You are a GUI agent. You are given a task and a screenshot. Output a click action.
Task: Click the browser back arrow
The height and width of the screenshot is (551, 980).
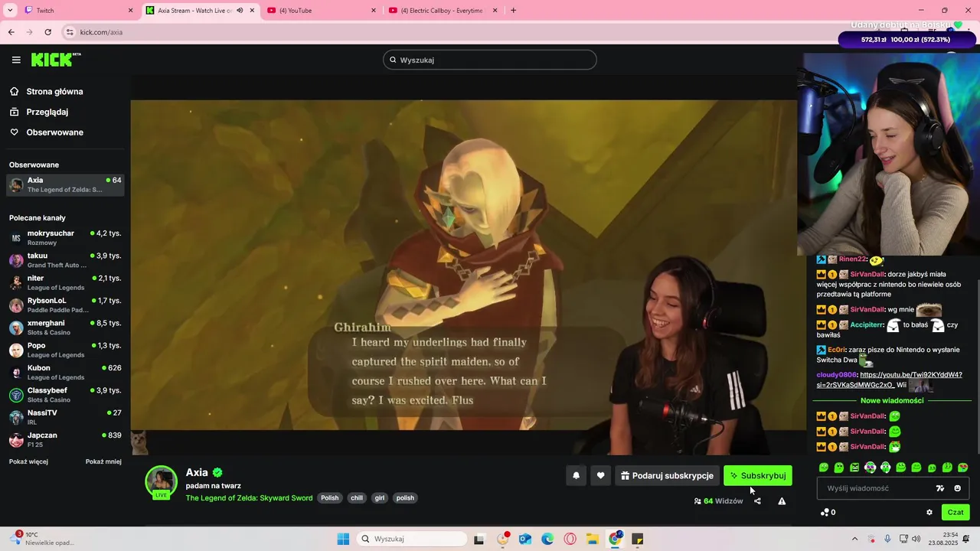[11, 32]
